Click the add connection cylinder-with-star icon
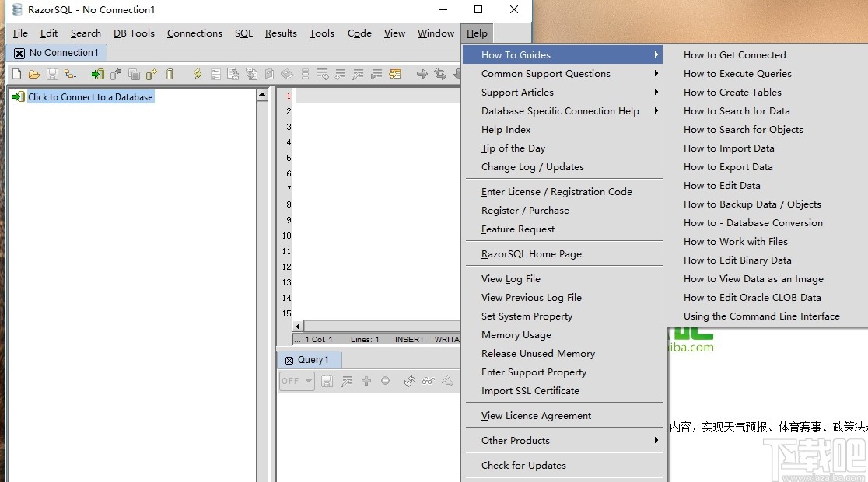 (x=152, y=74)
